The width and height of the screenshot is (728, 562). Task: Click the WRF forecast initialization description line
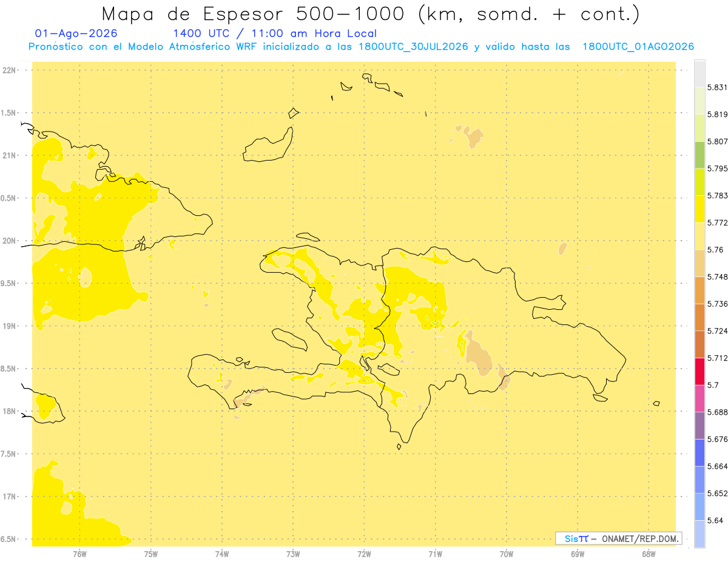pyautogui.click(x=361, y=47)
